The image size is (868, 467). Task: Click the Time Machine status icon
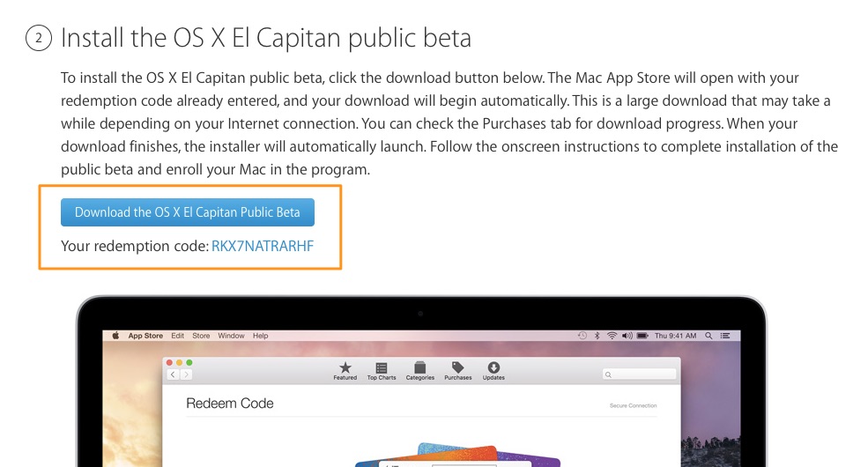pyautogui.click(x=582, y=336)
